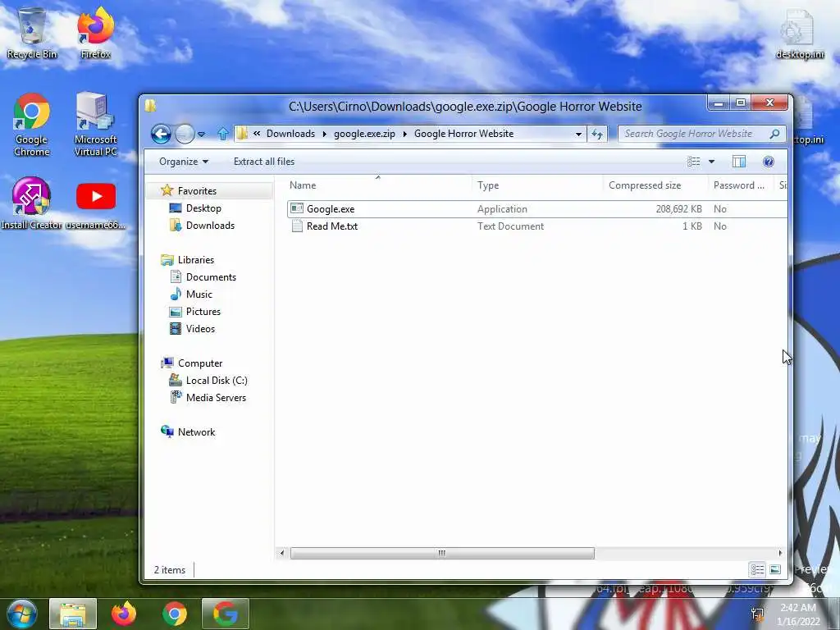The width and height of the screenshot is (840, 630).
Task: Select the Read Me.txt file
Action: click(x=332, y=226)
